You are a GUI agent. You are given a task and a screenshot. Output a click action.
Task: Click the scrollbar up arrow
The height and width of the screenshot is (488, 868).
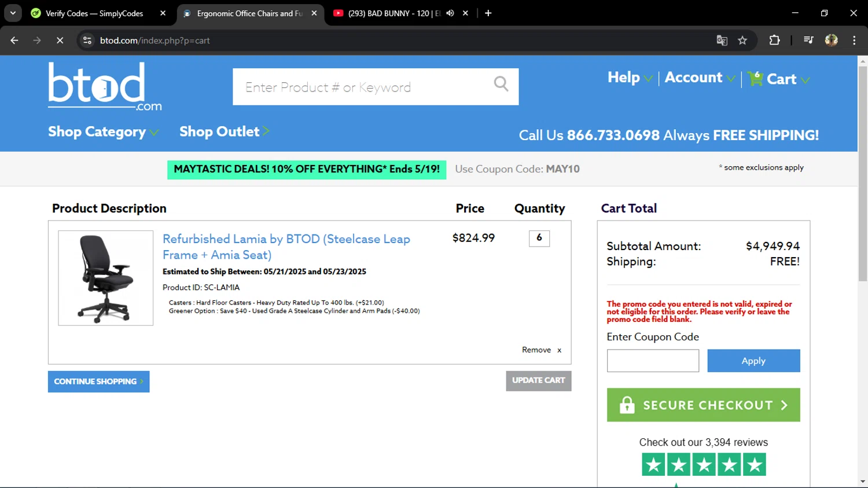863,61
